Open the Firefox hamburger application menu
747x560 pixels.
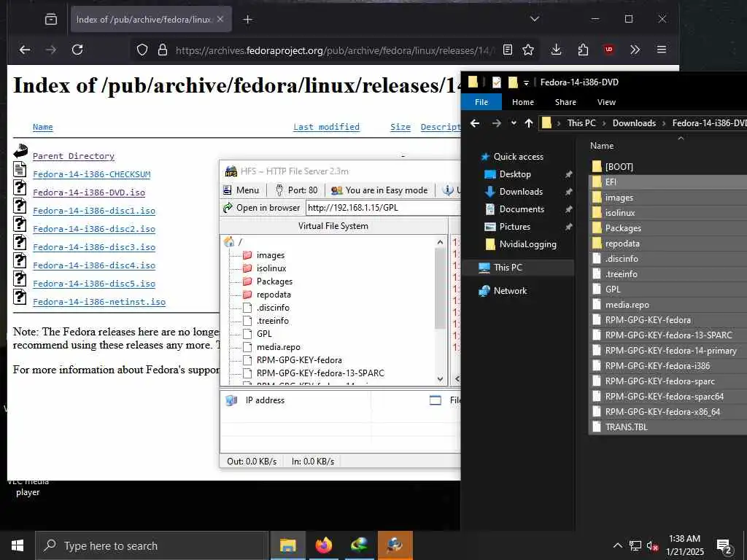pos(661,50)
